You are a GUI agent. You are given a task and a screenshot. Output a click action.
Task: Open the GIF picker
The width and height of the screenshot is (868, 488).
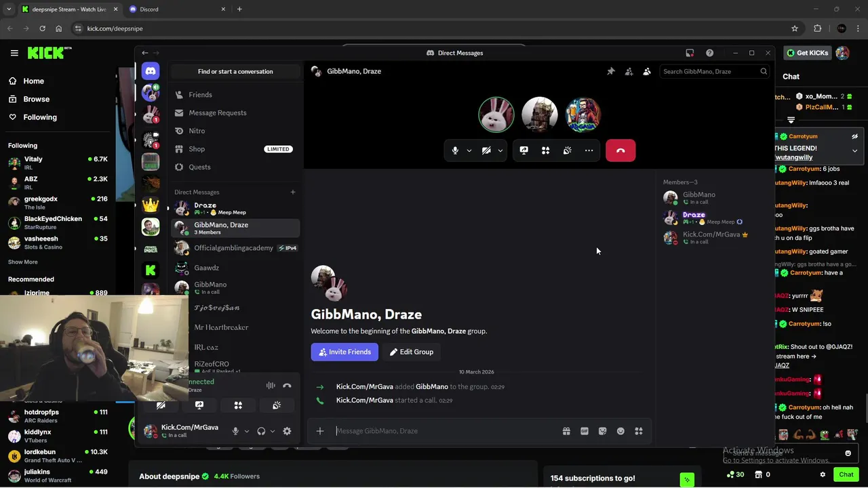tap(585, 431)
